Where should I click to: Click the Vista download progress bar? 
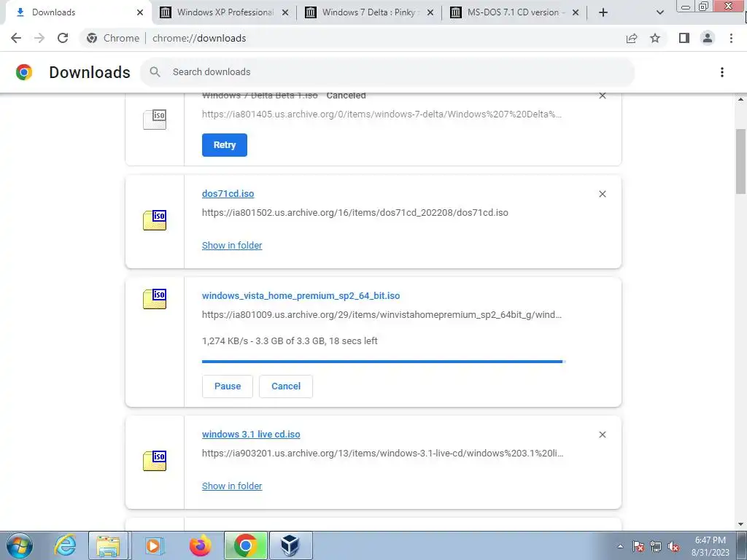pyautogui.click(x=384, y=362)
